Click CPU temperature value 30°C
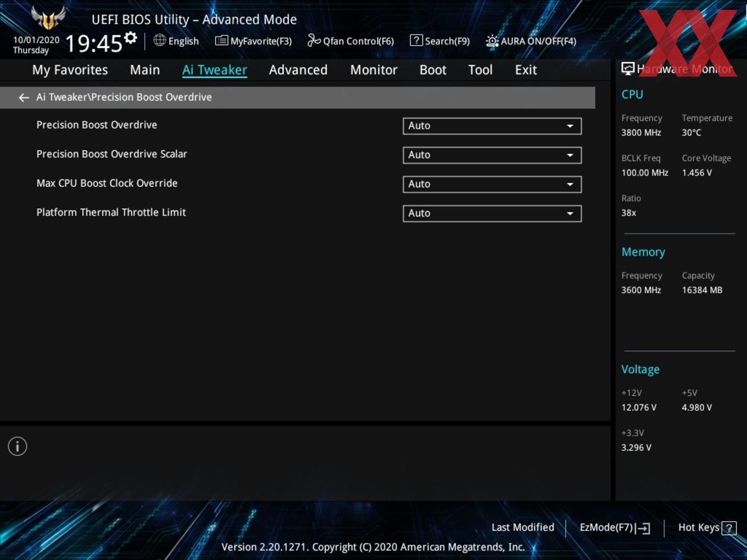Screen dimensions: 747x560 tap(691, 132)
